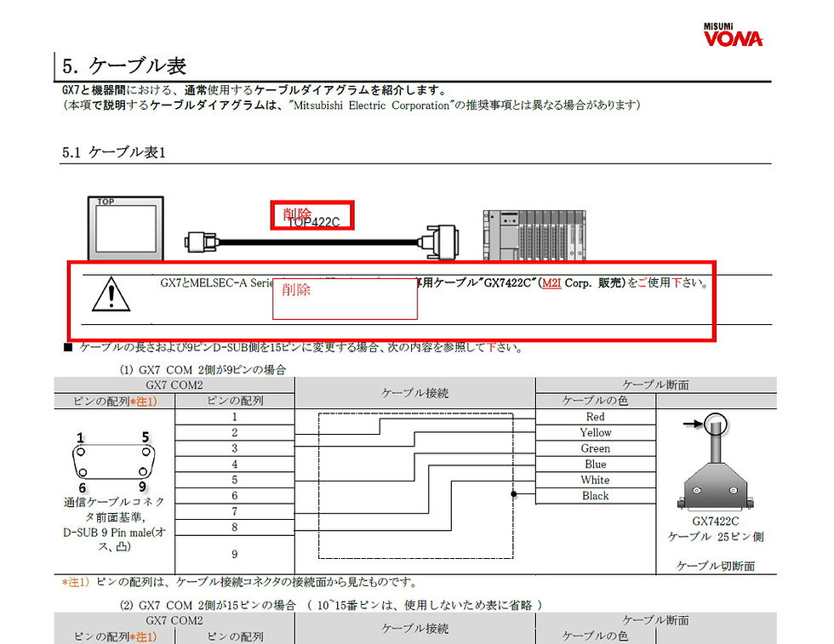Click the 'GX7422C' label under the connector drawing

tap(716, 521)
